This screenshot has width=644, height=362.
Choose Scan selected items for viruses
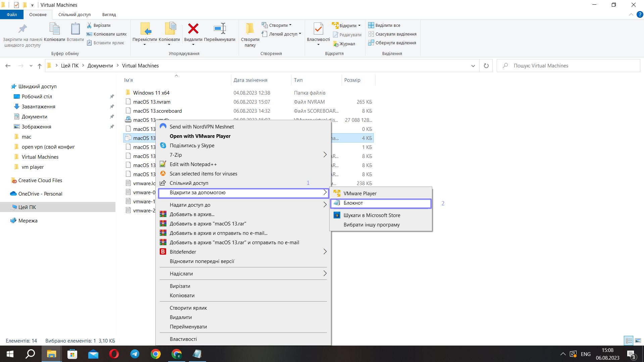point(243,173)
